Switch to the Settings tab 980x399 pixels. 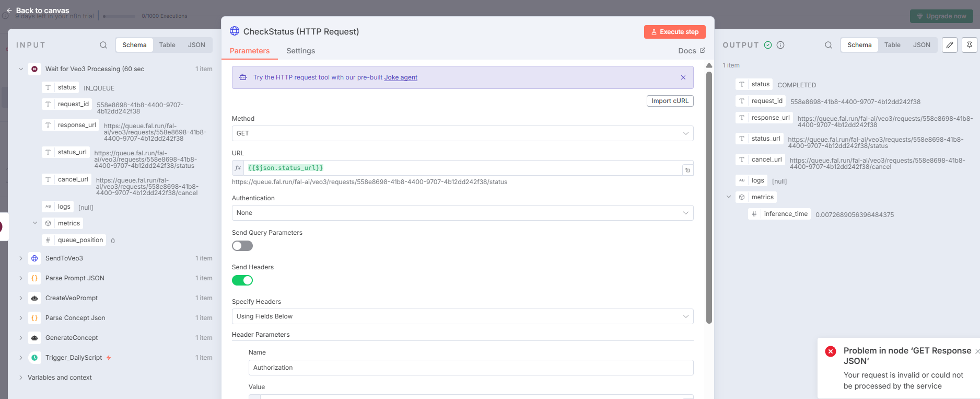pyautogui.click(x=301, y=51)
